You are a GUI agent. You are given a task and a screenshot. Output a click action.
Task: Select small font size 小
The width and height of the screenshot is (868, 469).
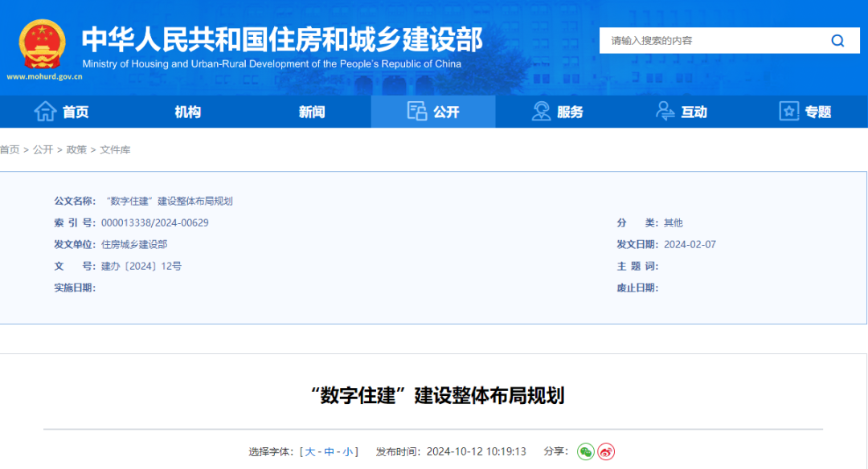coord(347,452)
